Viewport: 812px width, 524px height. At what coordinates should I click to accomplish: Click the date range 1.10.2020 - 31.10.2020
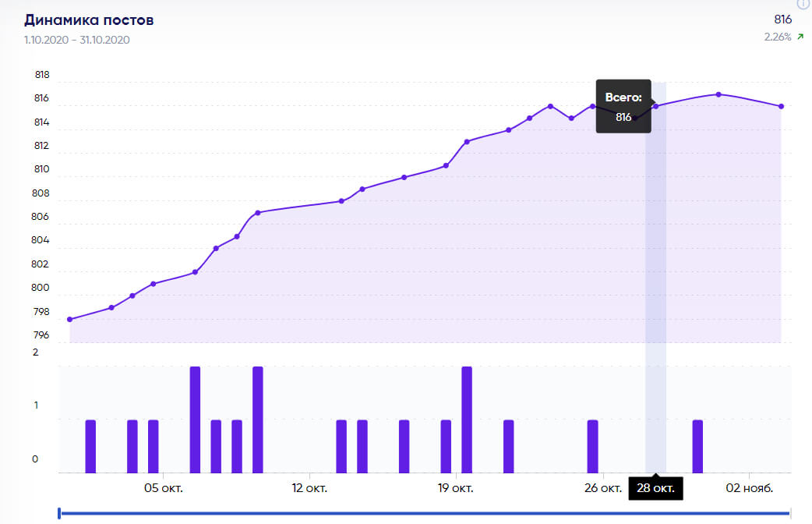point(77,40)
